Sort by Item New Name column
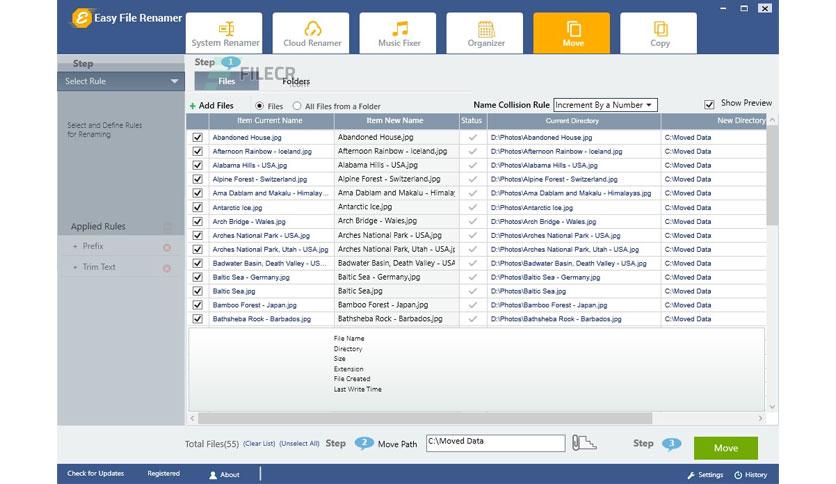Image resolution: width=836 pixels, height=484 pixels. [396, 121]
